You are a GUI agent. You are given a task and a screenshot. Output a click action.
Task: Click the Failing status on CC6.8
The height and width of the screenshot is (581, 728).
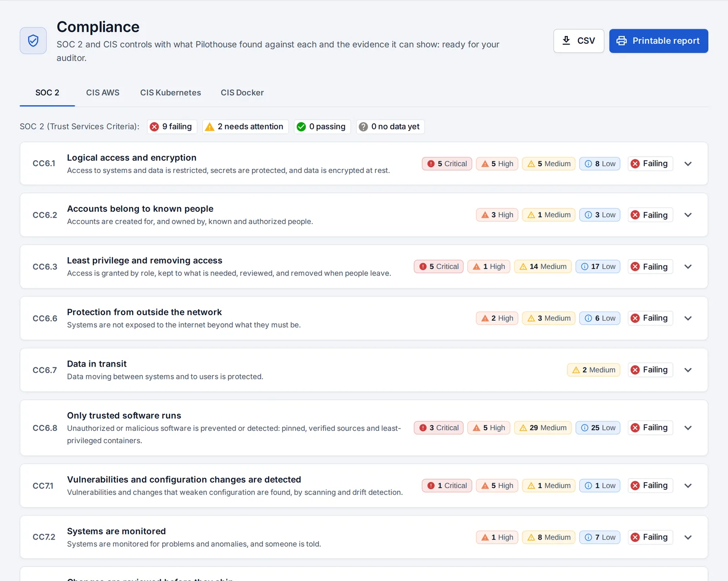pyautogui.click(x=650, y=428)
